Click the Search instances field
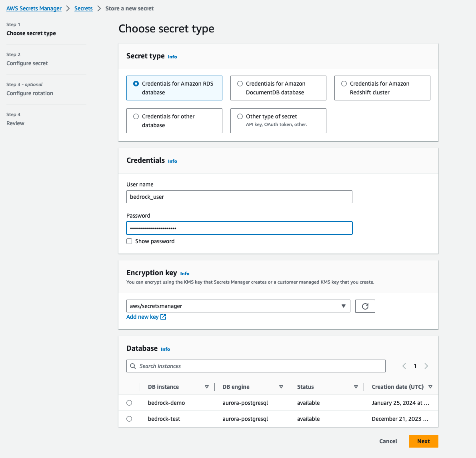476x458 pixels. point(256,366)
